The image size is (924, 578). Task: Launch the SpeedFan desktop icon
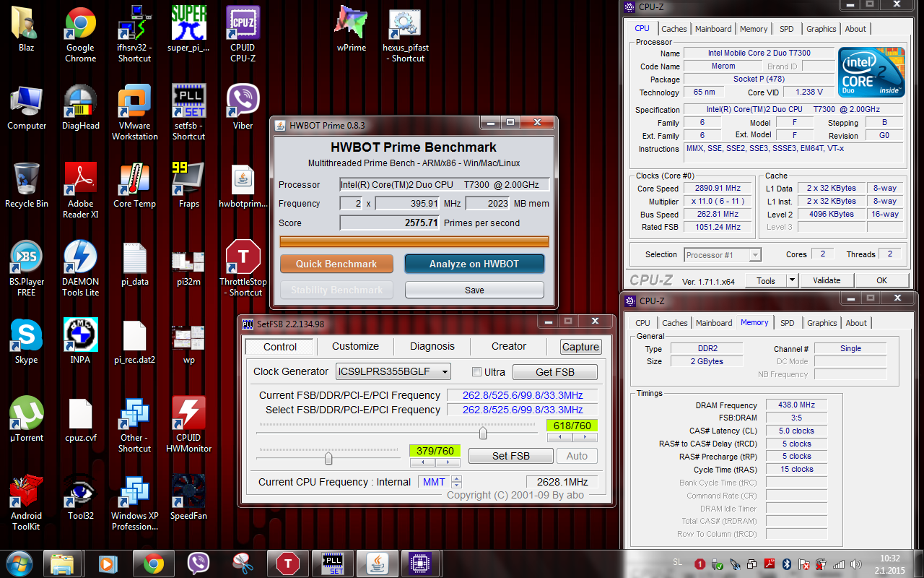188,497
